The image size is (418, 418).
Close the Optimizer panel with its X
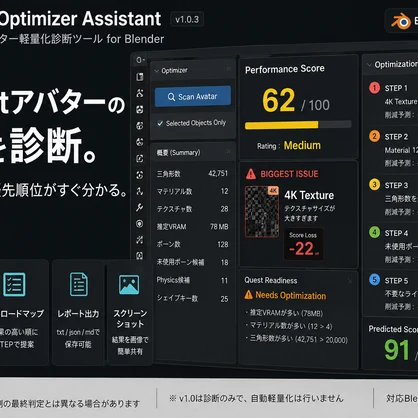pyautogui.click(x=228, y=69)
